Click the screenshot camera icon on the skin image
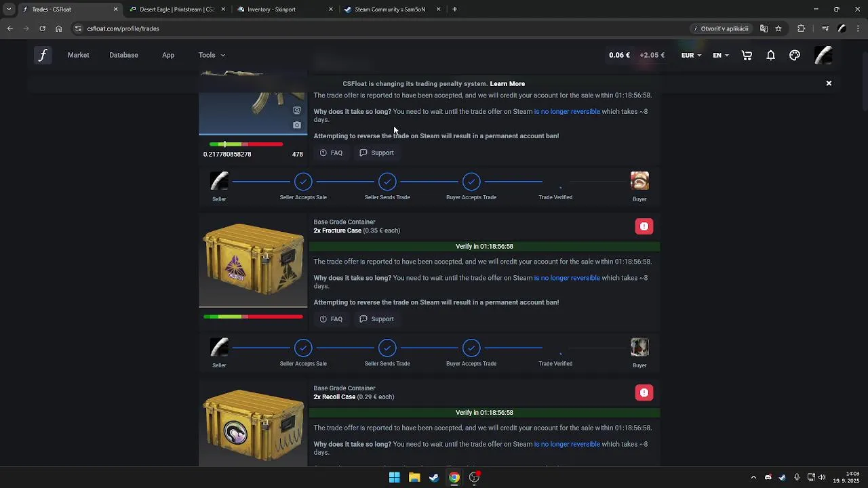Image resolution: width=868 pixels, height=488 pixels. tap(297, 125)
